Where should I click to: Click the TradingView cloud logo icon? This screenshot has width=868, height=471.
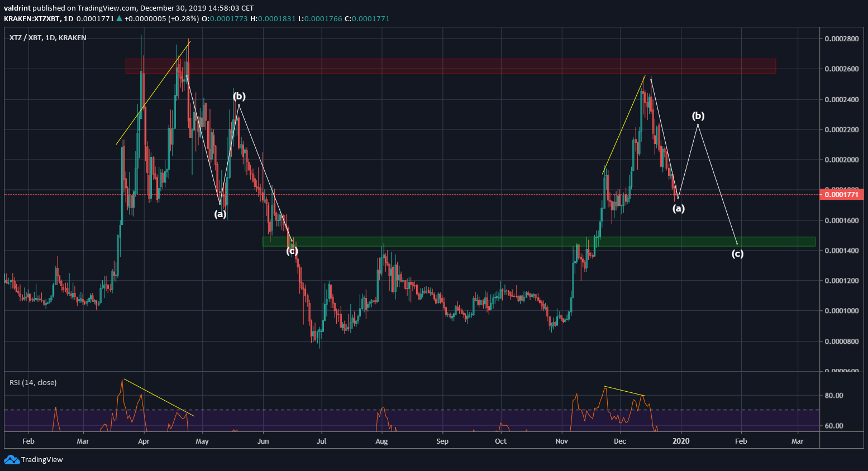tap(11, 460)
